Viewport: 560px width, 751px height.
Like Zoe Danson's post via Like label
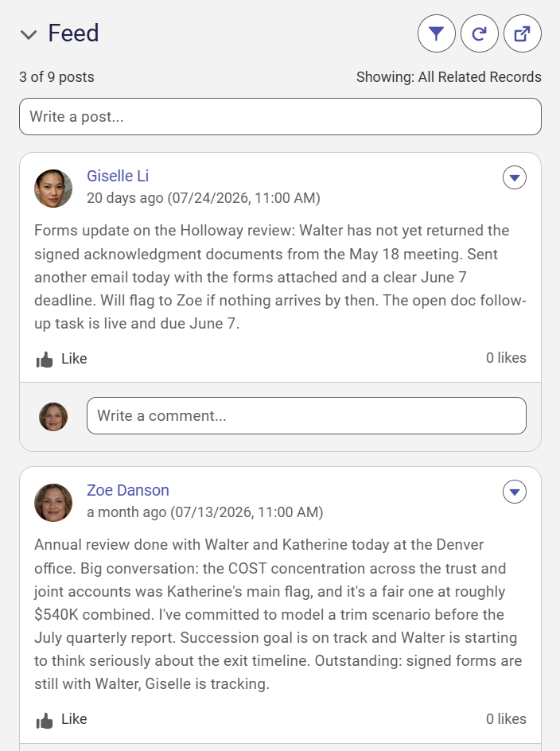[74, 719]
